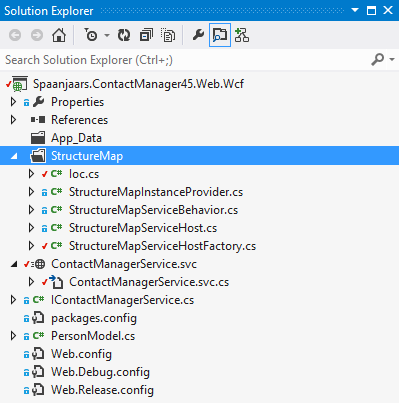Collapse ContactManagerService.svc node

point(14,264)
